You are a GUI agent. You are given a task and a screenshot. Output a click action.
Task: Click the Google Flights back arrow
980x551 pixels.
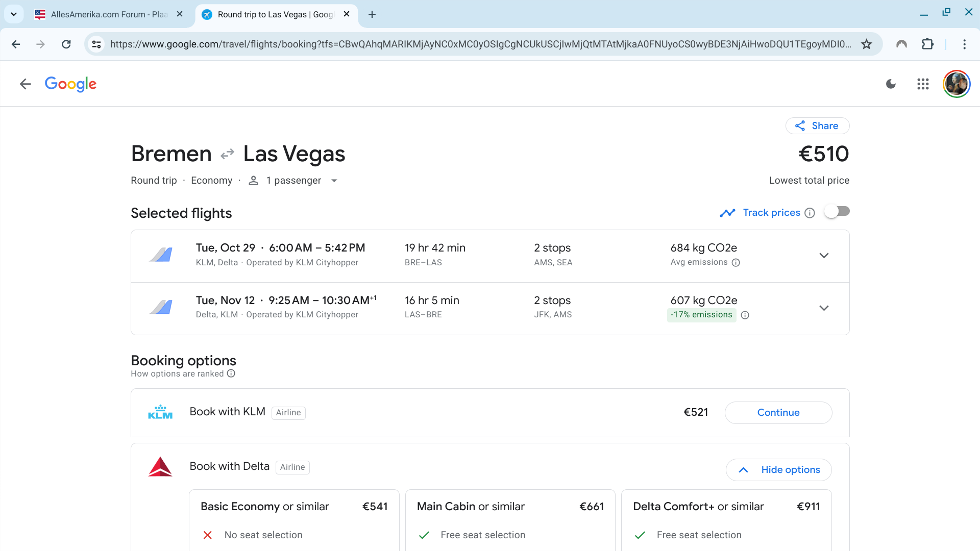pos(25,84)
